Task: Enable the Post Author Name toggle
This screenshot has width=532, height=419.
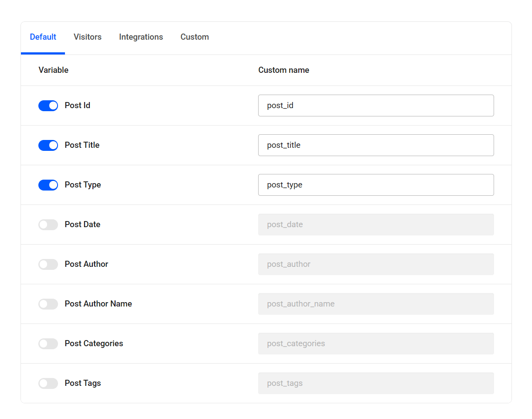Action: click(48, 304)
